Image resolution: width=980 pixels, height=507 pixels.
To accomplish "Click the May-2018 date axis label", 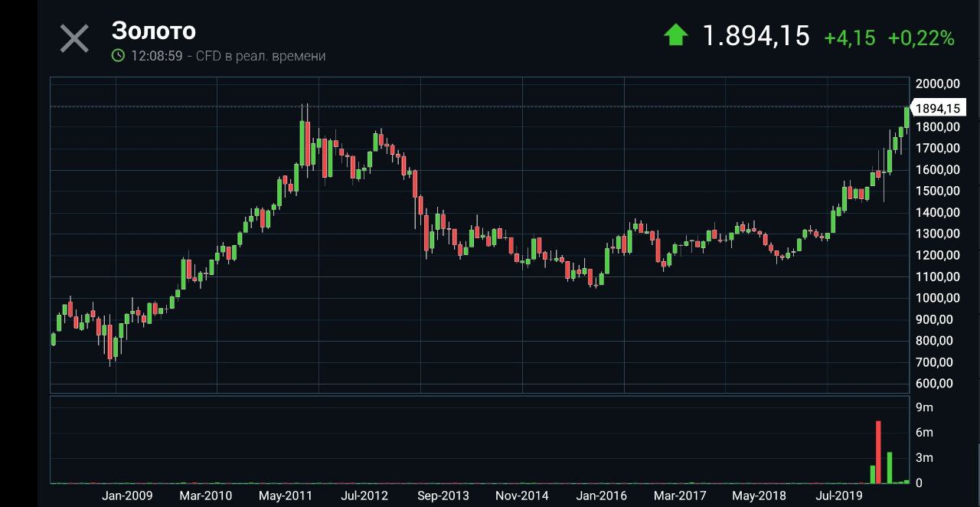I will [x=759, y=496].
